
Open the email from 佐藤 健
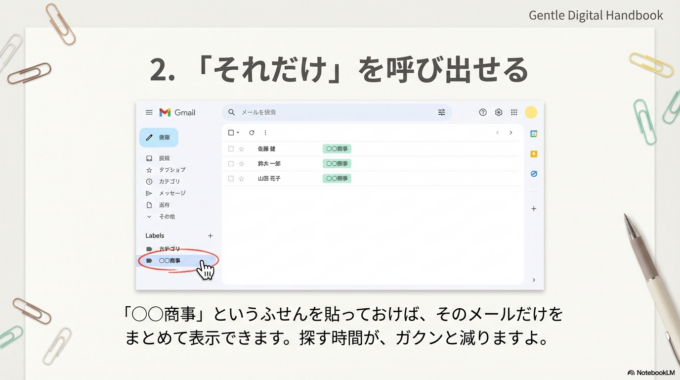[x=371, y=149]
